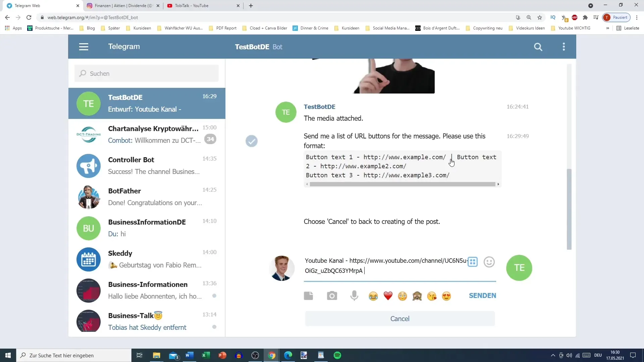Click the Suchen search field
Image resolution: width=644 pixels, height=362 pixels.
click(147, 73)
